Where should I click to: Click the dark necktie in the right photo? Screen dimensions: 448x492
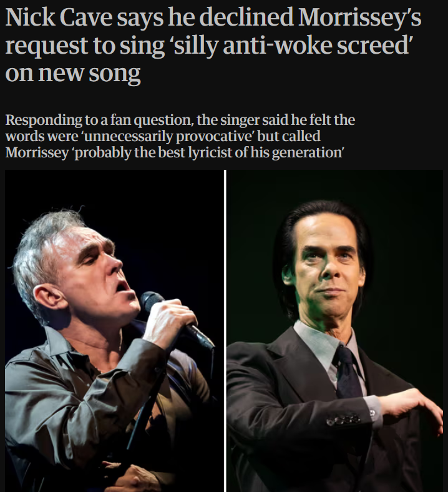coord(348,371)
